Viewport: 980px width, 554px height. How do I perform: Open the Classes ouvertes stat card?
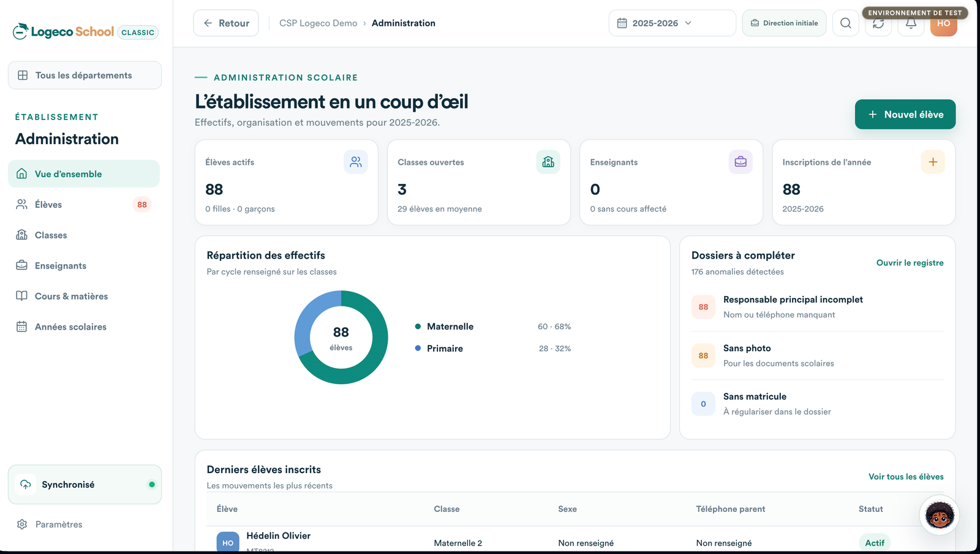tap(479, 183)
